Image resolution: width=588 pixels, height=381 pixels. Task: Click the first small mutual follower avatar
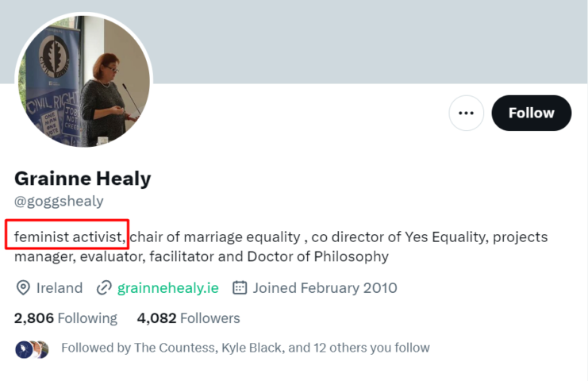(23, 348)
